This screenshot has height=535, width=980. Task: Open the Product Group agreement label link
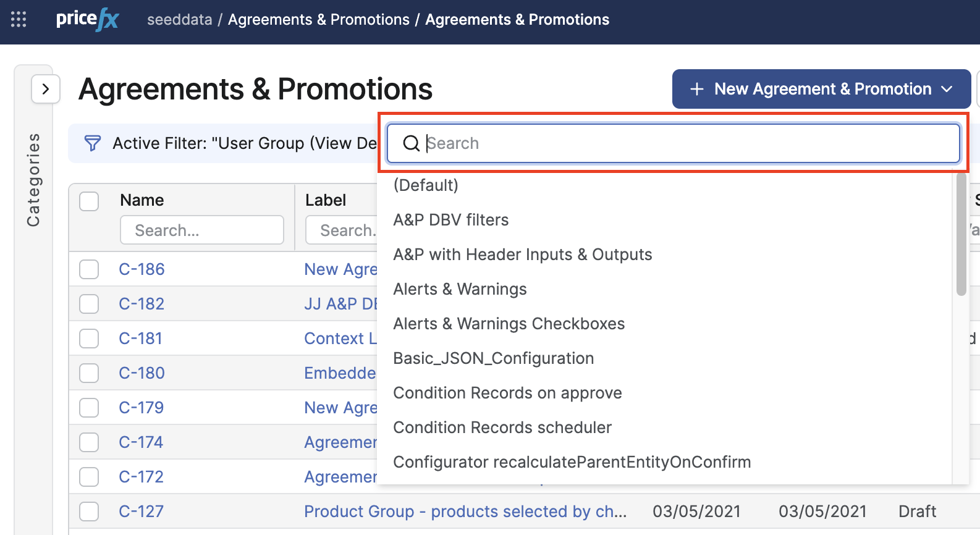[x=465, y=512]
